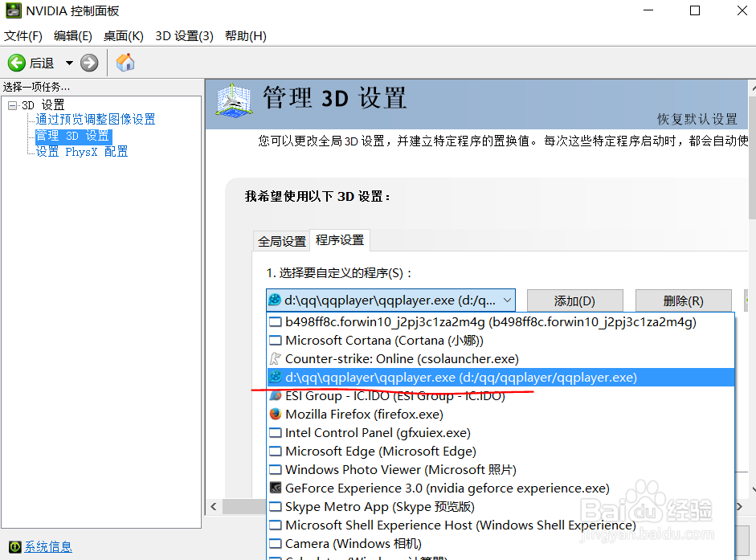The width and height of the screenshot is (756, 560).
Task: Open the 帮助(H) menu
Action: point(245,36)
